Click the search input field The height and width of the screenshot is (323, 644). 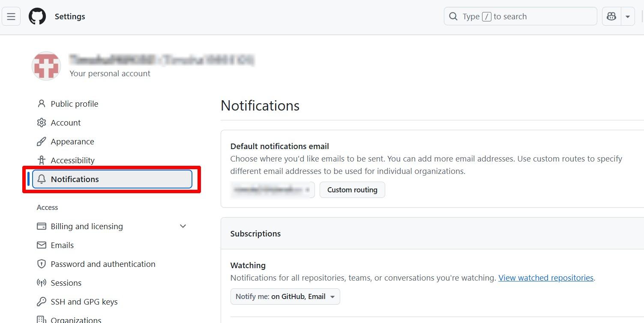click(520, 17)
